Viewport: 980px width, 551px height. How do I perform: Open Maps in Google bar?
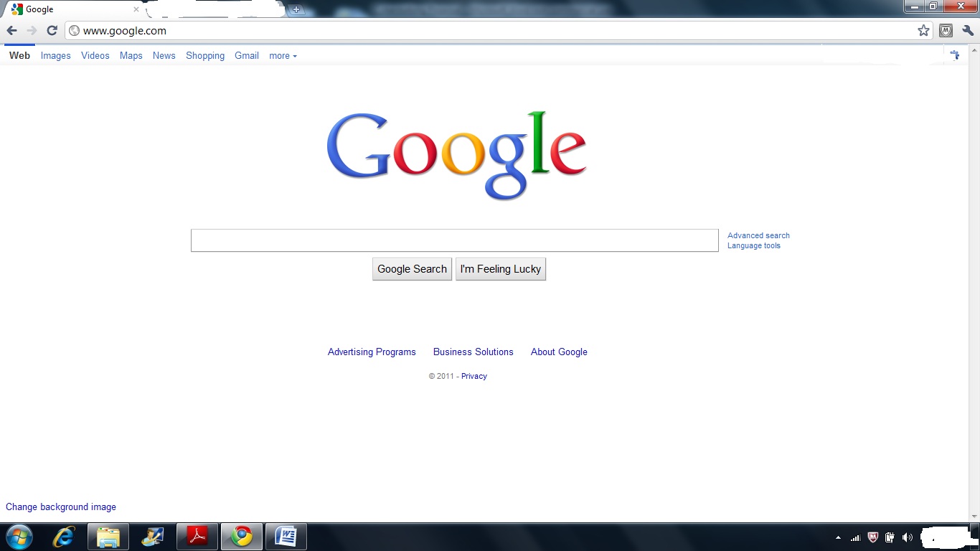point(131,55)
